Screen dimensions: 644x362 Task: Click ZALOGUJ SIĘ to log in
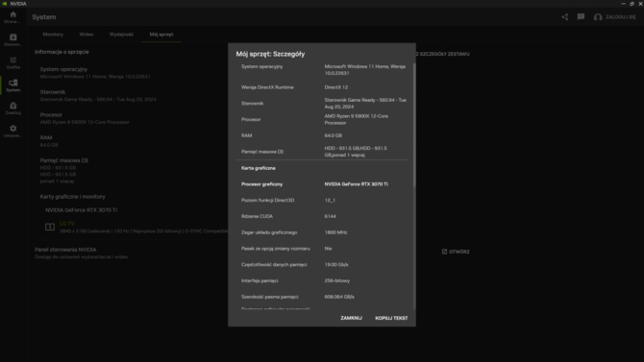615,17
